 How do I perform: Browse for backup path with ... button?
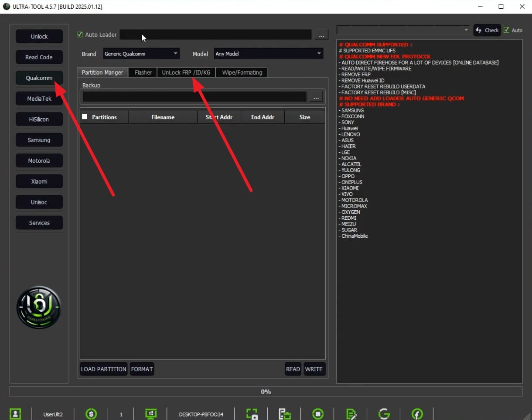pyautogui.click(x=316, y=97)
